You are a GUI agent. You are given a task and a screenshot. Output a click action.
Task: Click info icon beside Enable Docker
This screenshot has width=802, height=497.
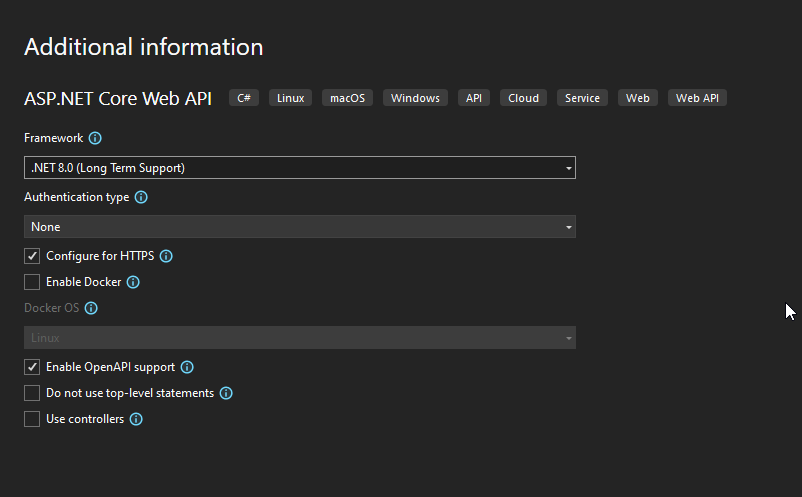[x=133, y=282]
